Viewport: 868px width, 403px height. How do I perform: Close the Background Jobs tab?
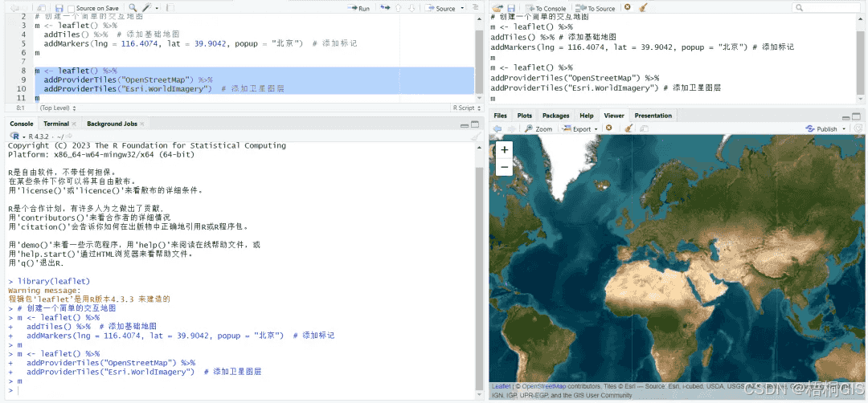(142, 124)
